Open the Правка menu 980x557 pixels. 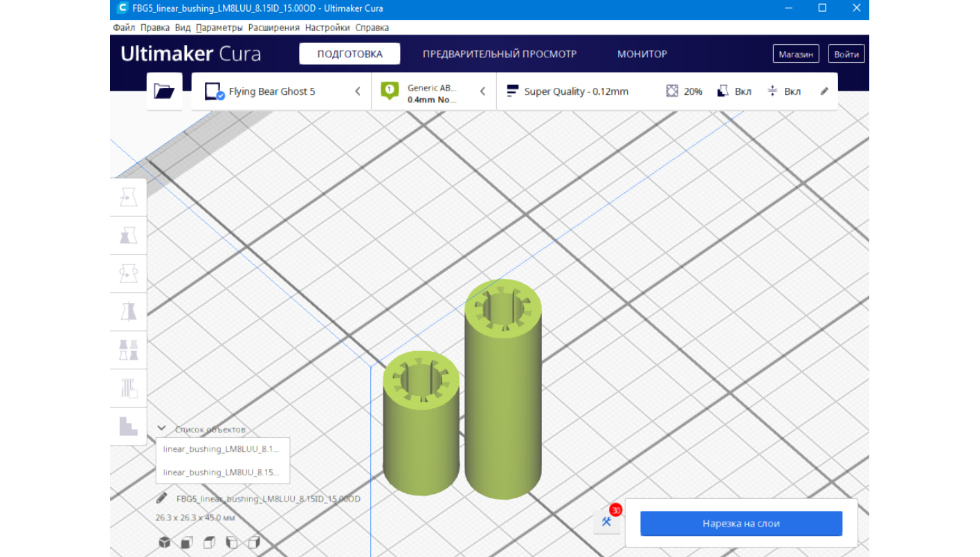(155, 28)
